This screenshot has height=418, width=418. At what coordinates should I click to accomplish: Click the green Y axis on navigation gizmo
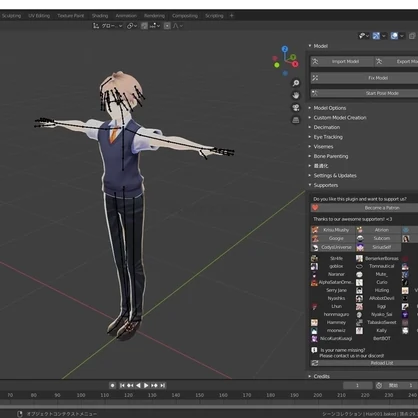click(x=293, y=57)
